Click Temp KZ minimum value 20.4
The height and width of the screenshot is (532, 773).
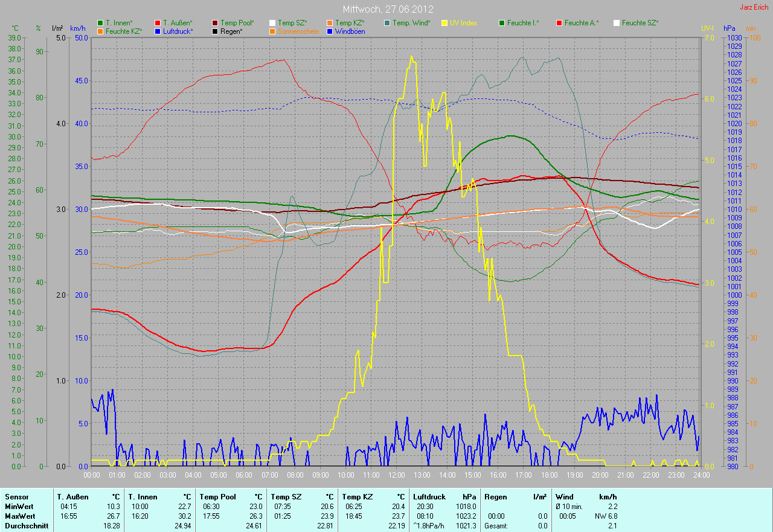click(398, 507)
